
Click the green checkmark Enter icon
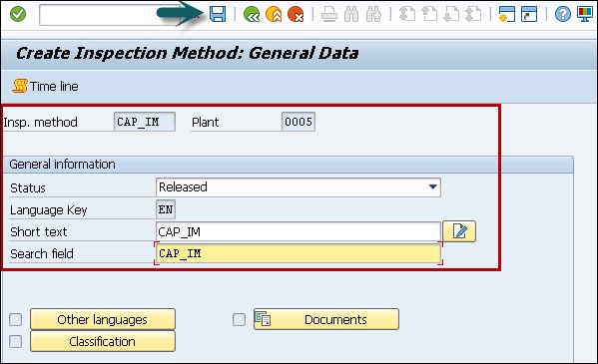pos(18,15)
